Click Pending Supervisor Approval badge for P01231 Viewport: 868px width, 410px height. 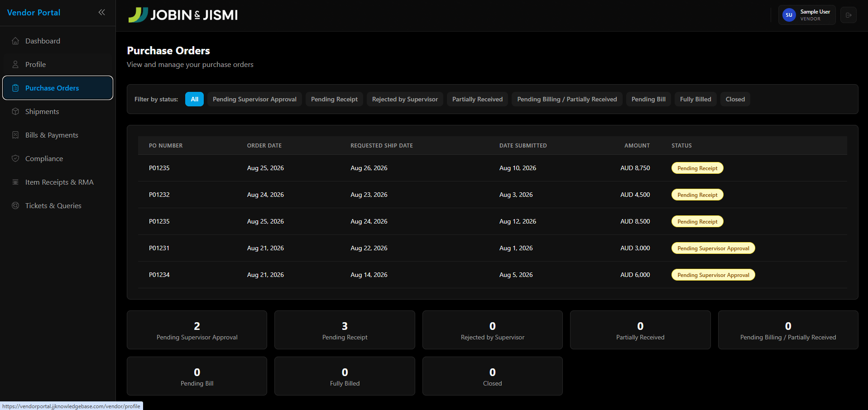[x=713, y=248]
